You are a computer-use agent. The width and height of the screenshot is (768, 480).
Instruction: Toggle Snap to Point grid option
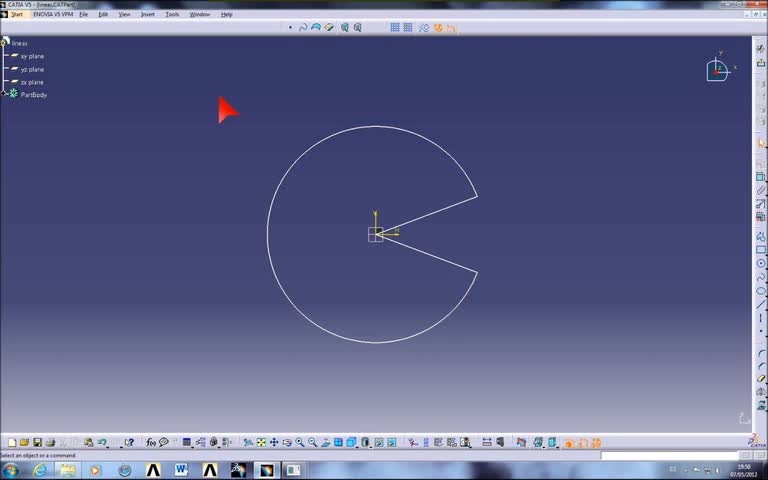(408, 27)
